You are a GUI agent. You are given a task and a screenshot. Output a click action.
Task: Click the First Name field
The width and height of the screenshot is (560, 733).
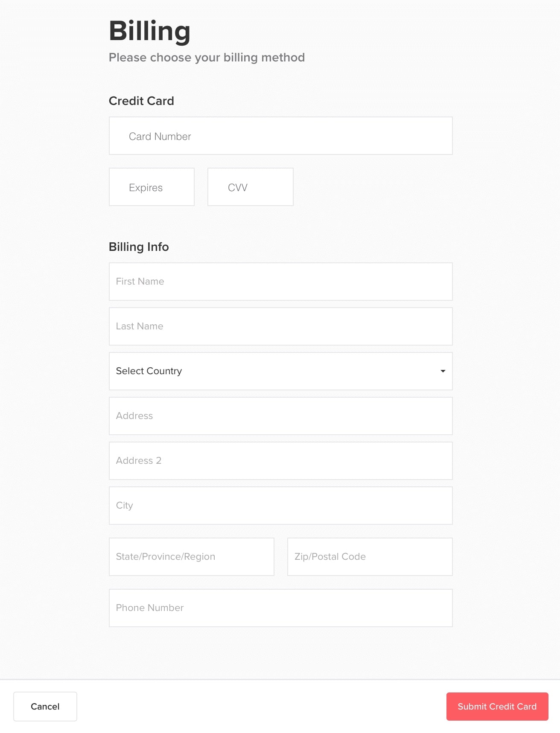[280, 282]
